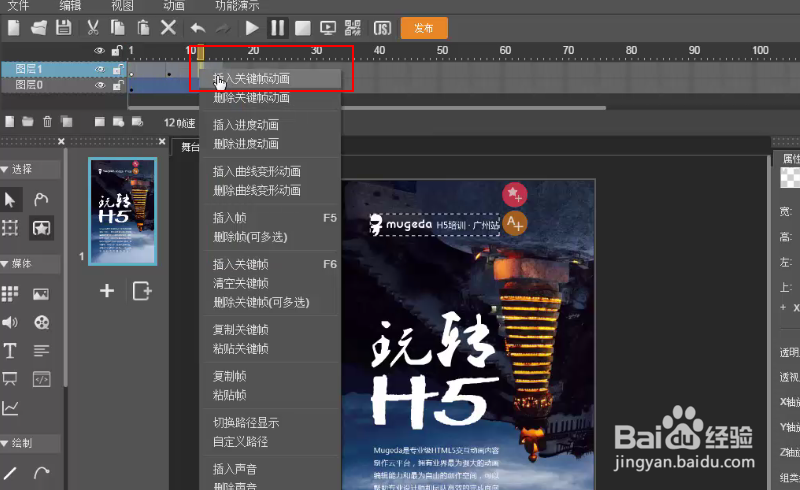
Task: Toggle the lock on 图层1
Action: click(118, 69)
